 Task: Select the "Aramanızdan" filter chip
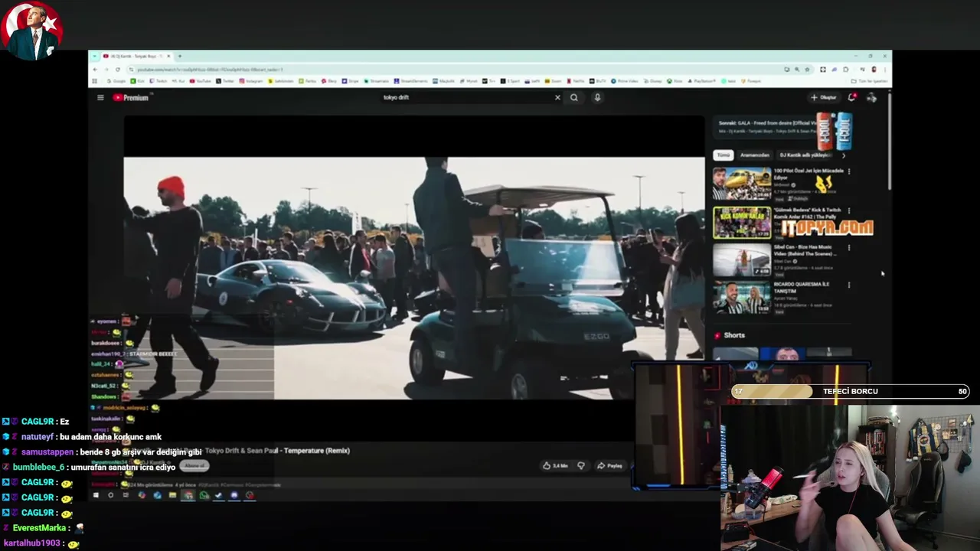click(755, 155)
